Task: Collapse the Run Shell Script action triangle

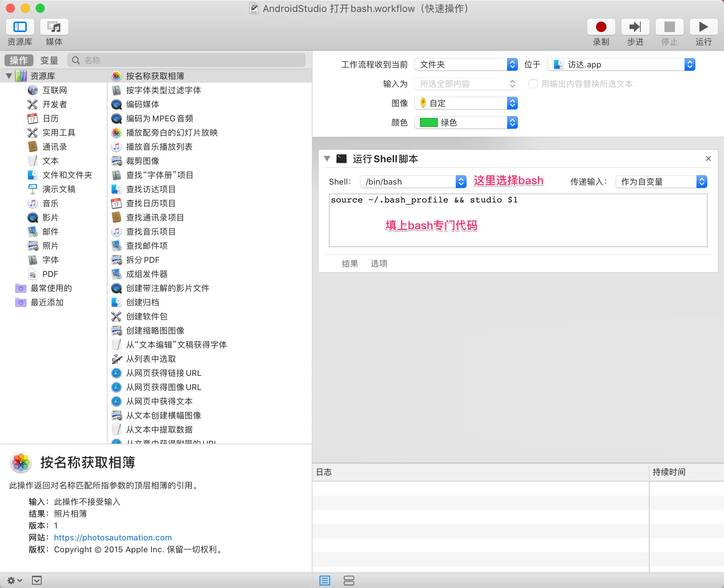Action: tap(327, 159)
